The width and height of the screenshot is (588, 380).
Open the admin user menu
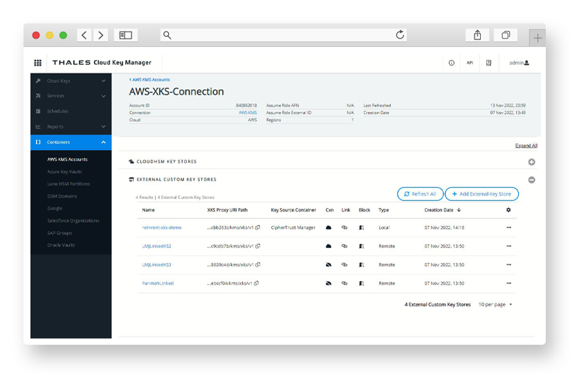click(x=519, y=63)
